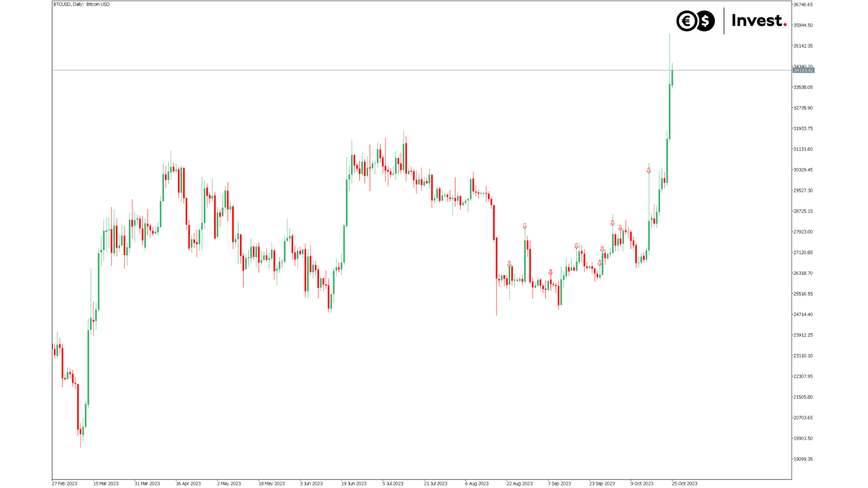
Task: Click the '3 Jun 2023' date label
Action: tap(311, 483)
